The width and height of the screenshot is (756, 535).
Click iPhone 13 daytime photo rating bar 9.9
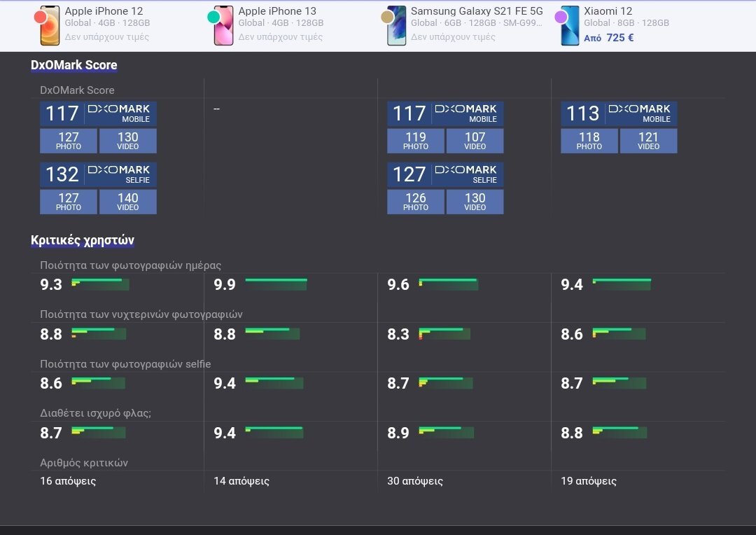tap(276, 284)
